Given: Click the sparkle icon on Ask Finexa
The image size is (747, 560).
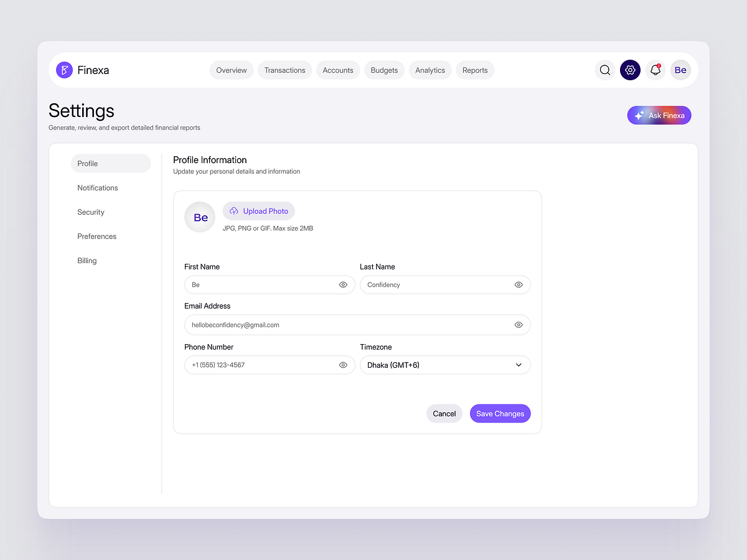Looking at the screenshot, I should (638, 115).
